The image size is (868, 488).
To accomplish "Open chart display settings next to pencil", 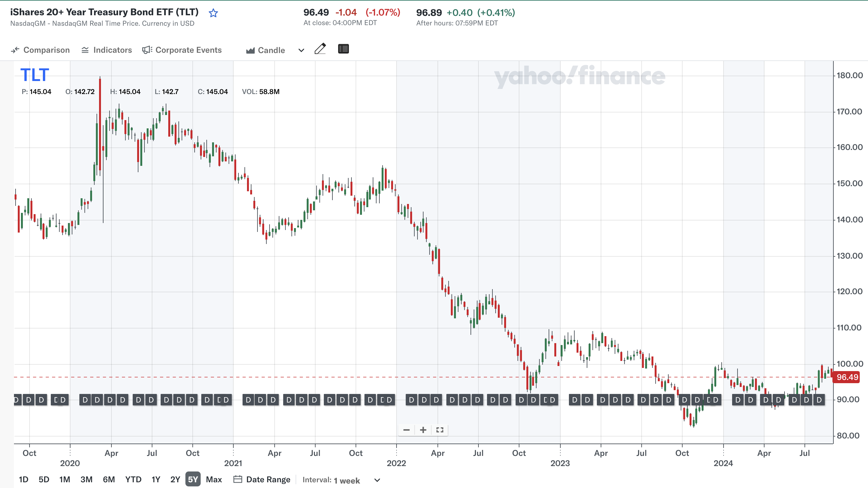I will (344, 49).
